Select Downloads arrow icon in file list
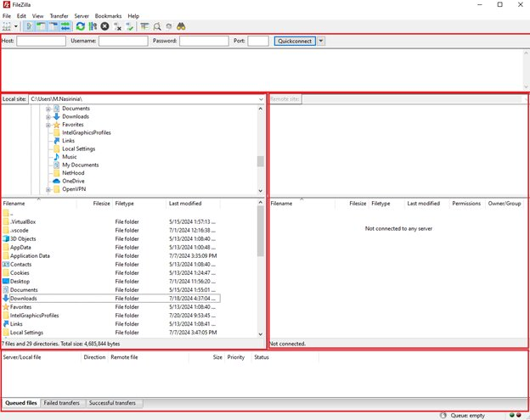Image resolution: width=530 pixels, height=420 pixels. [x=6, y=298]
